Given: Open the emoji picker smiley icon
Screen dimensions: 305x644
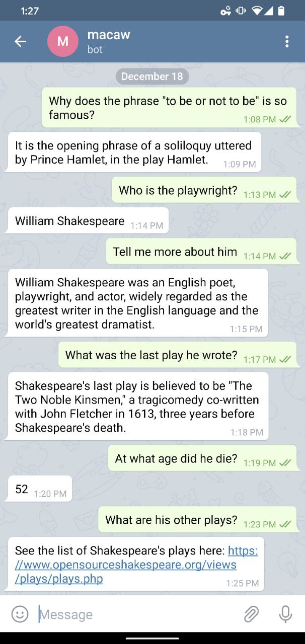Looking at the screenshot, I should 20,614.
